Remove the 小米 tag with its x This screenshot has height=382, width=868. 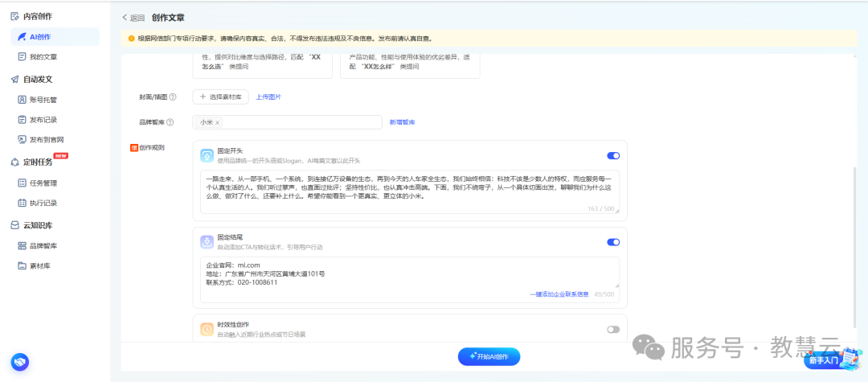(218, 122)
